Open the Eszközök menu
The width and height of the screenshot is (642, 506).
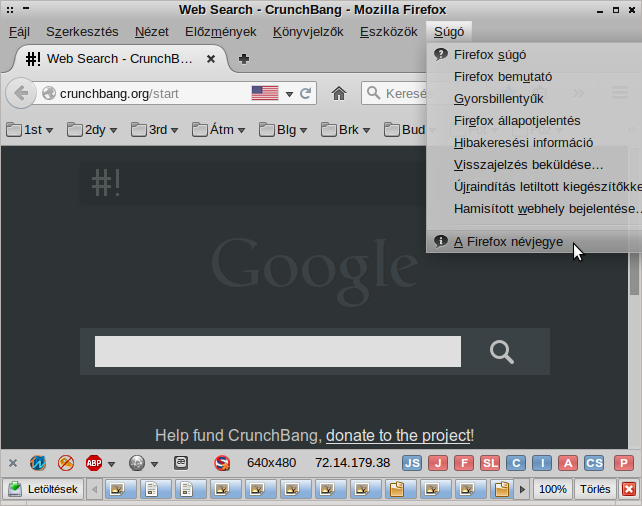[x=389, y=32]
